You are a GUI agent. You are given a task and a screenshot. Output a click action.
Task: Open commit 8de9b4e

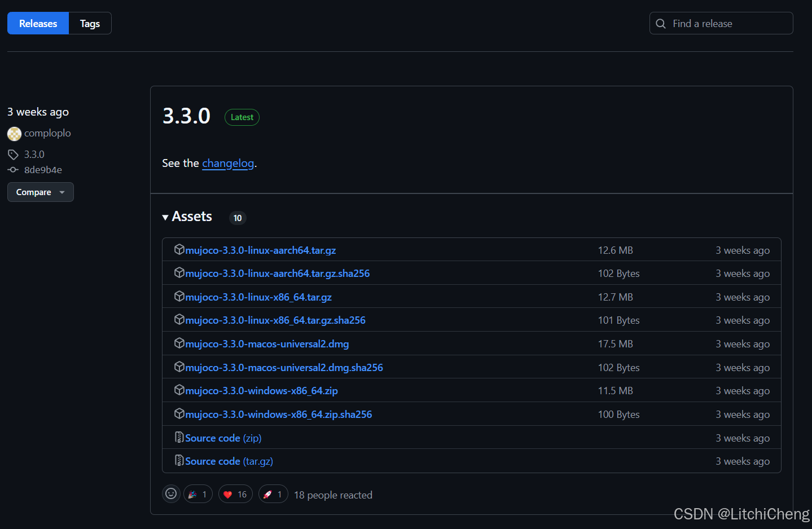click(x=43, y=170)
